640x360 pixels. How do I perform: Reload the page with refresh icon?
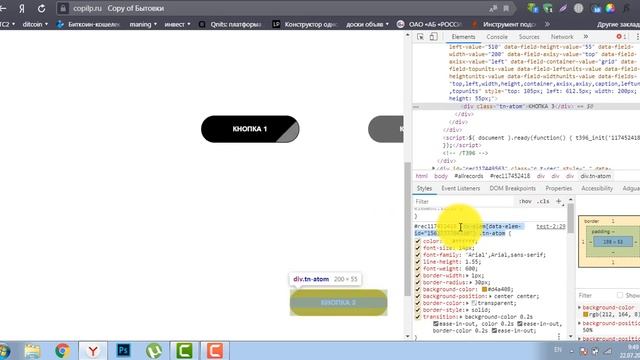point(42,8)
